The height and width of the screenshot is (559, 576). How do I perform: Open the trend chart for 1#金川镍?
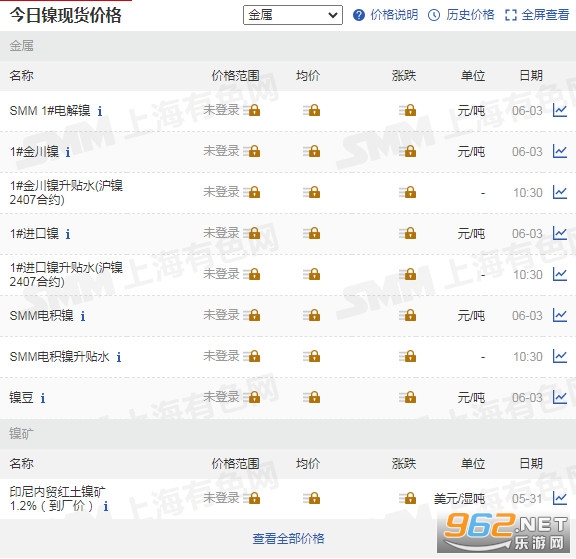pos(560,151)
